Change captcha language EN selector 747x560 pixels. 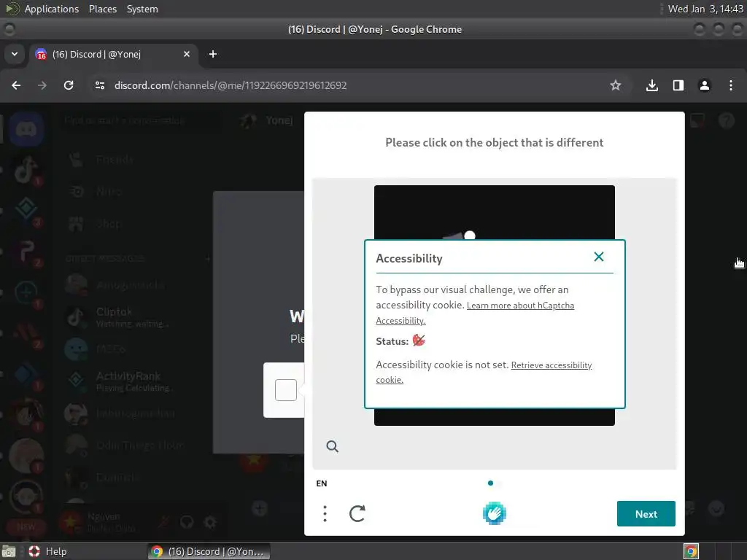click(x=322, y=483)
